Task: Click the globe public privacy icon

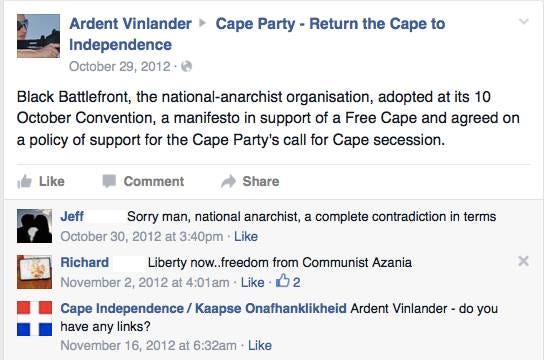Action: coord(187,66)
